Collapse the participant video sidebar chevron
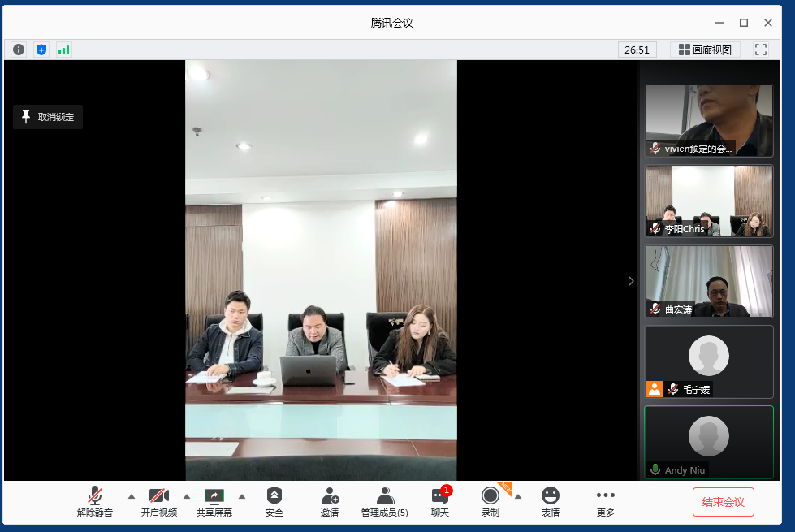 tap(631, 281)
